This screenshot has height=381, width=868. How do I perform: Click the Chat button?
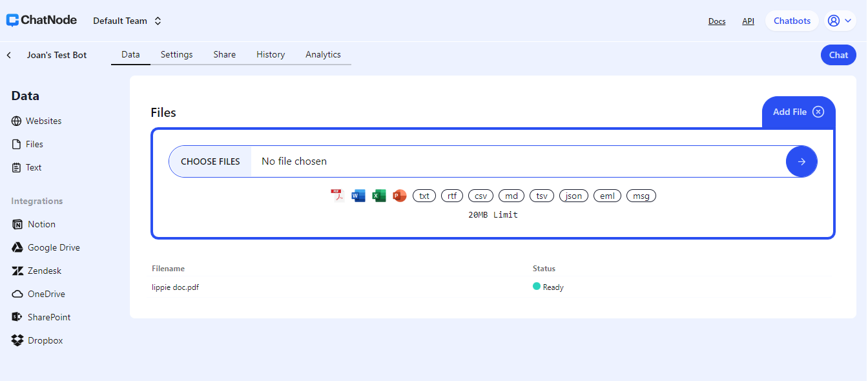(x=838, y=54)
